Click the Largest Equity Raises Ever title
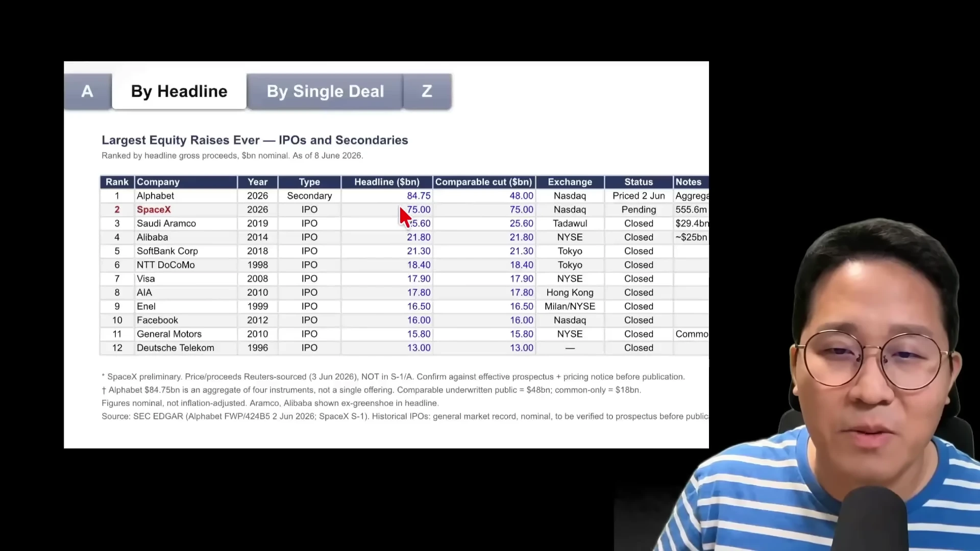This screenshot has width=980, height=551. pyautogui.click(x=255, y=140)
